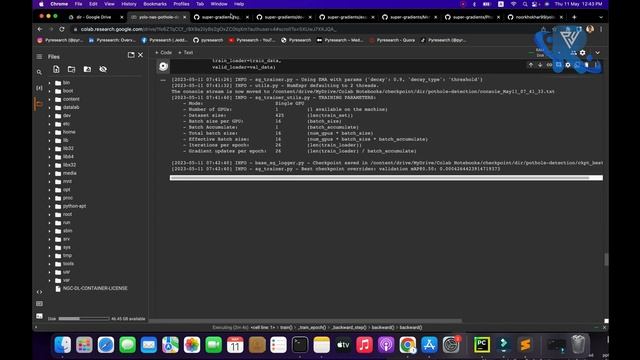The width and height of the screenshot is (640, 360).
Task: Open the table of contents menu icon
Action: point(39,57)
